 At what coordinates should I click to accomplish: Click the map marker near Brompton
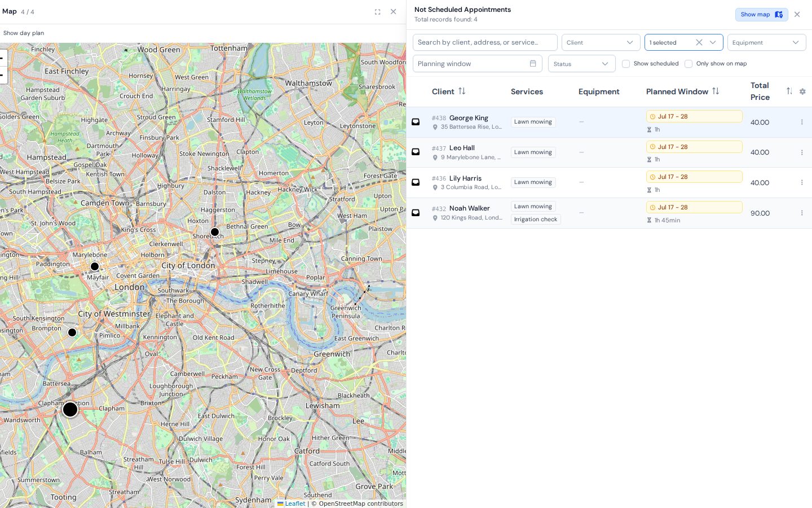pyautogui.click(x=72, y=332)
